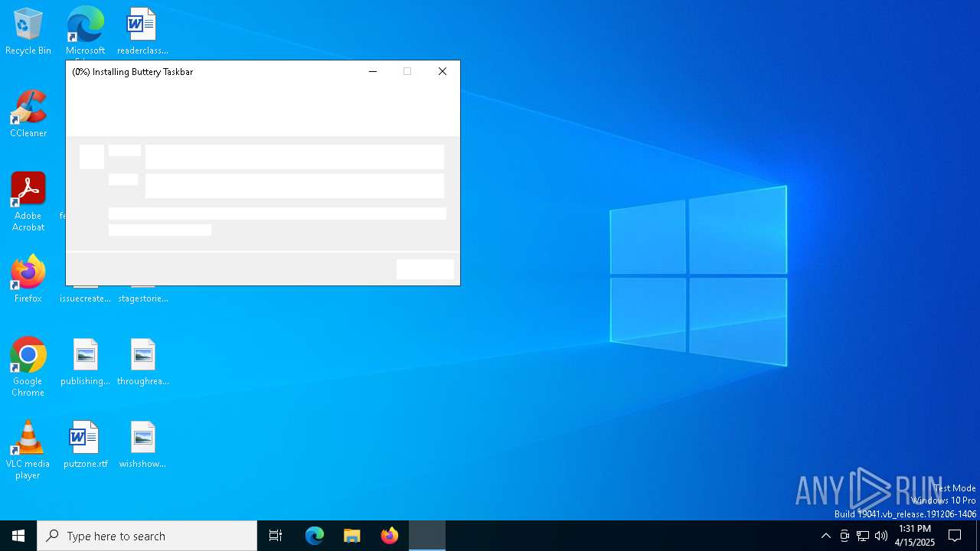Launch Edge from the taskbar
This screenshot has width=980, height=551.
(315, 536)
